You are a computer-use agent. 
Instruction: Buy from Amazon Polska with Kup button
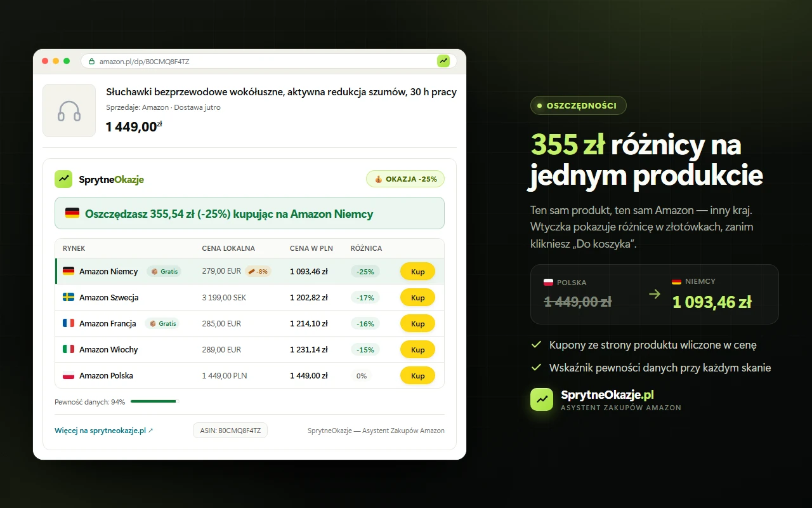pos(417,375)
